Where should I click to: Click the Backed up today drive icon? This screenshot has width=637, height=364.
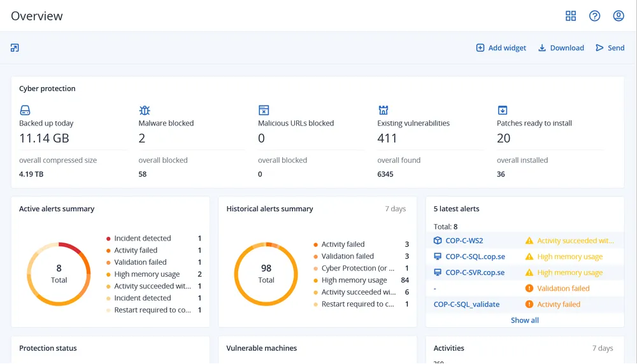(25, 110)
